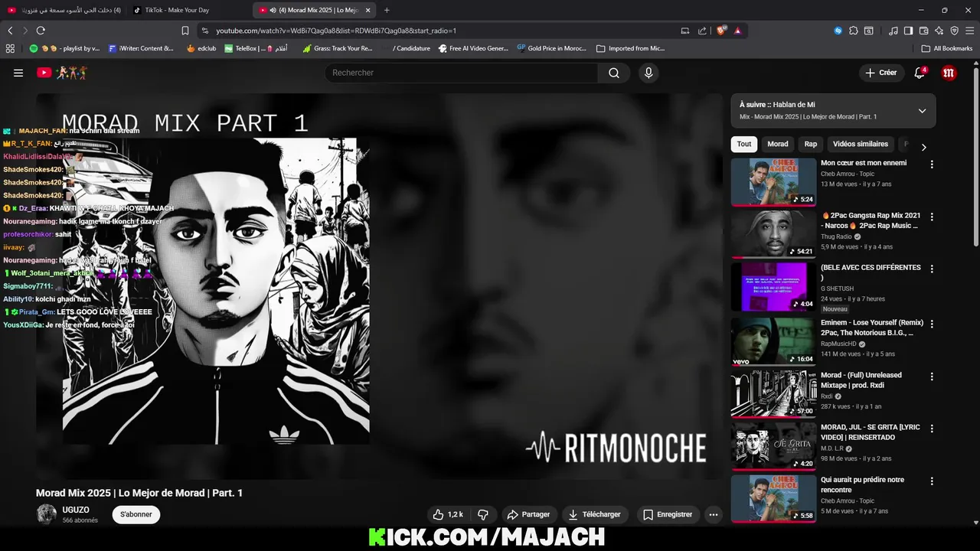Open options for Qui aurait pu prédire

(x=932, y=481)
